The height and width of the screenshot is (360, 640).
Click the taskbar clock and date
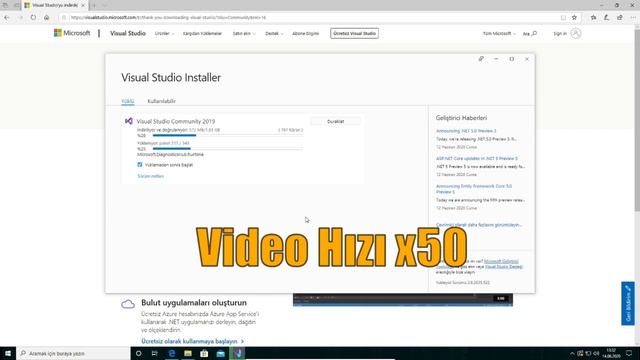[x=611, y=353]
